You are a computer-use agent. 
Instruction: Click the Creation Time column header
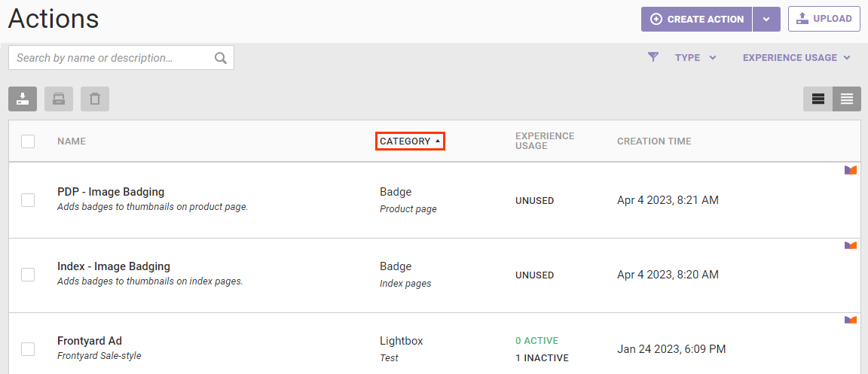(653, 141)
